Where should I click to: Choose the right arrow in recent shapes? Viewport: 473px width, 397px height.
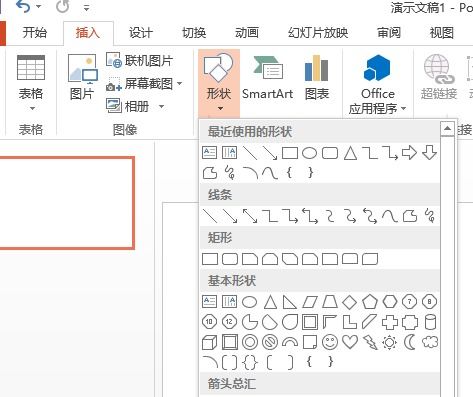pyautogui.click(x=409, y=153)
